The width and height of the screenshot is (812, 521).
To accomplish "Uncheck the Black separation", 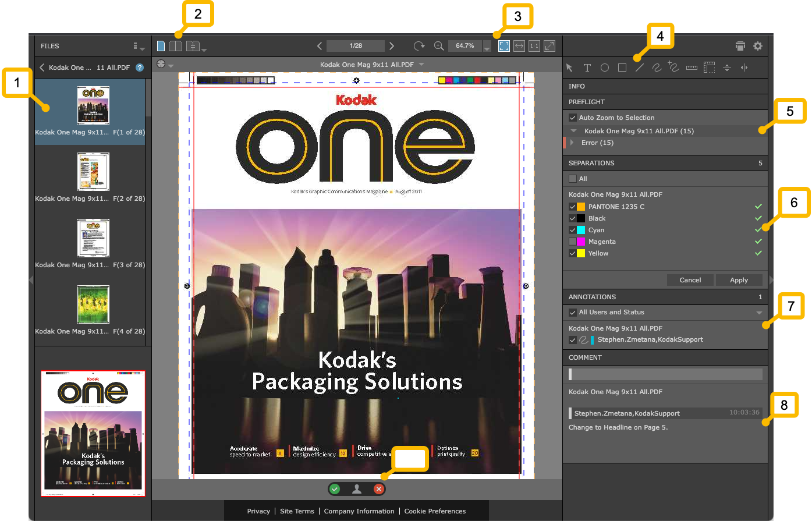I will pyautogui.click(x=573, y=218).
